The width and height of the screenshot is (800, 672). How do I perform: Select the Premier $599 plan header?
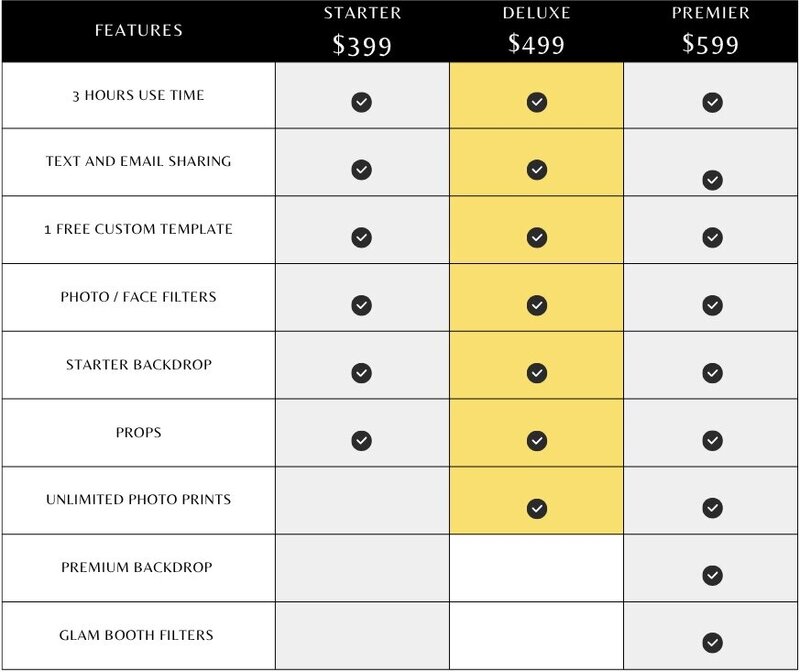[x=710, y=31]
